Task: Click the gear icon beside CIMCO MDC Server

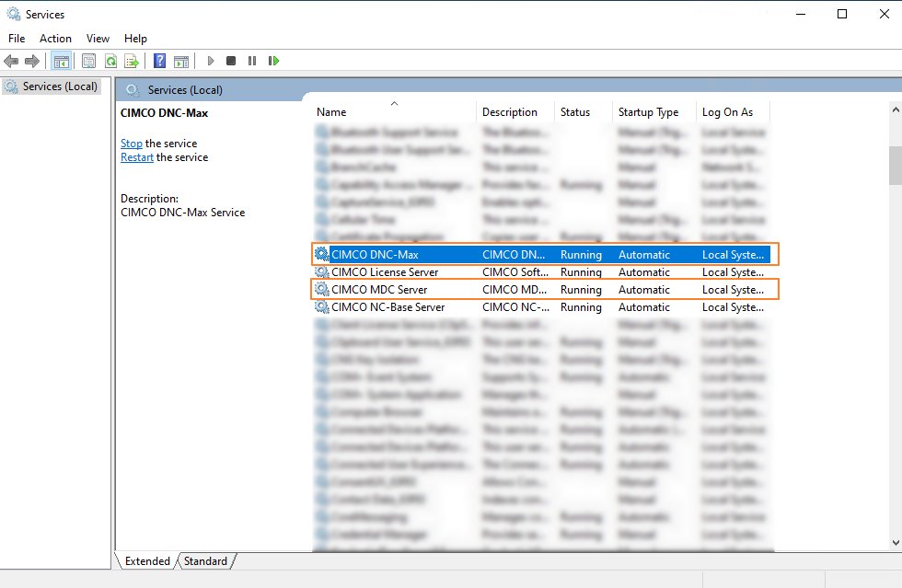Action: point(321,289)
